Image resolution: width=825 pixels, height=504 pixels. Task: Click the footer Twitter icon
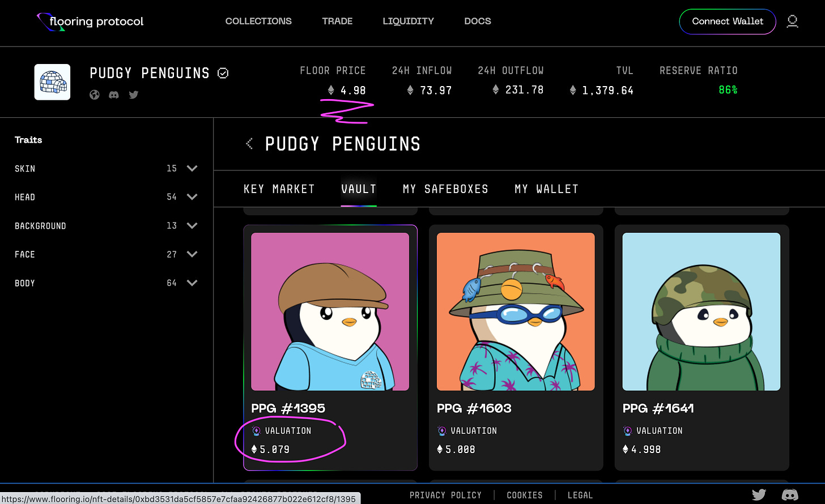pyautogui.click(x=759, y=495)
